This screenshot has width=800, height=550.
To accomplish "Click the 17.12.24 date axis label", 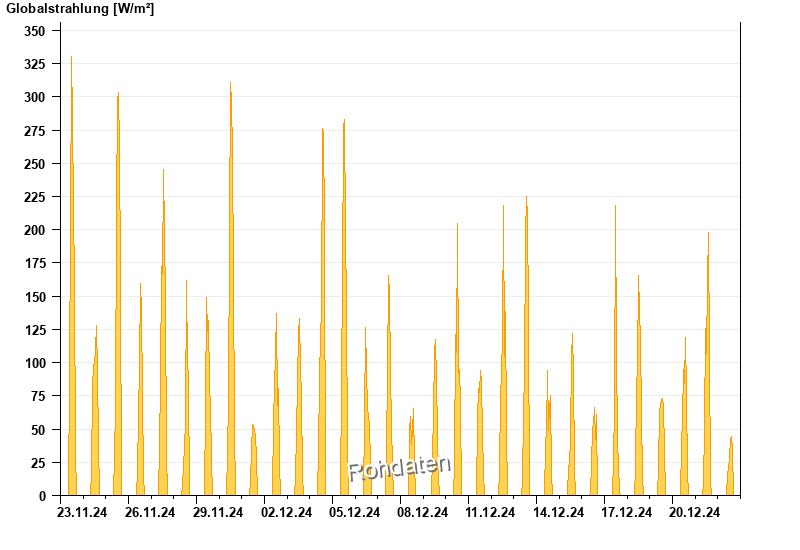I will click(627, 512).
